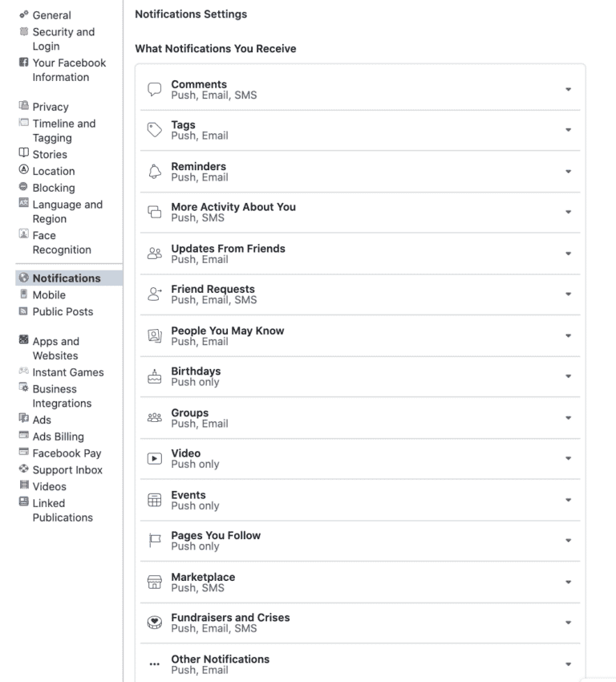Expand the Updates From Friends row

(568, 253)
